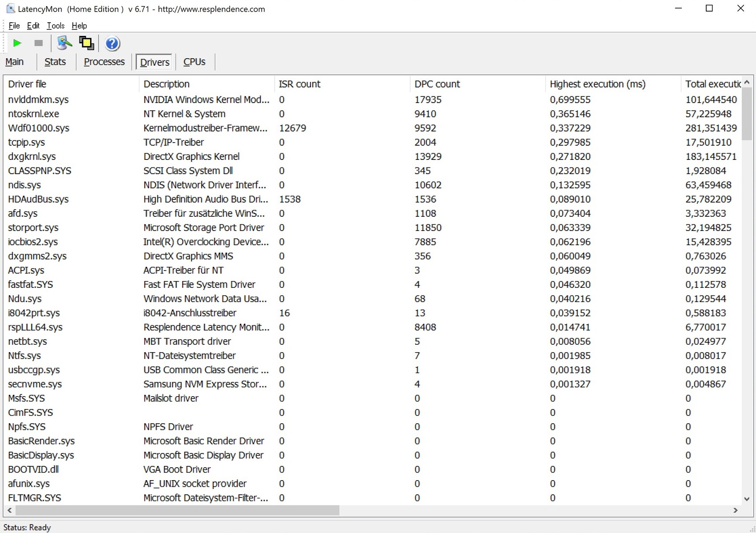The width and height of the screenshot is (756, 533).
Task: Switch to the Main tab
Action: [x=15, y=62]
